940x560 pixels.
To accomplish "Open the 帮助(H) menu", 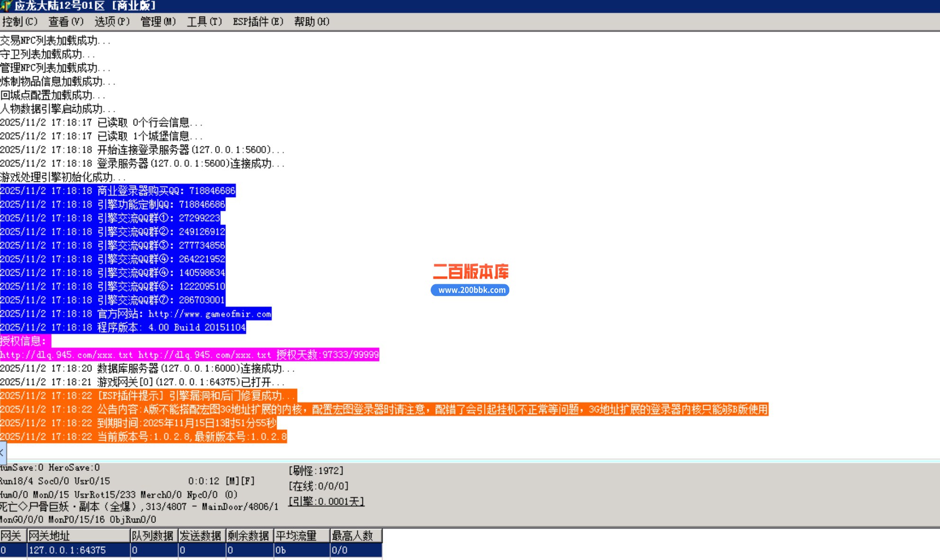I will 311,22.
